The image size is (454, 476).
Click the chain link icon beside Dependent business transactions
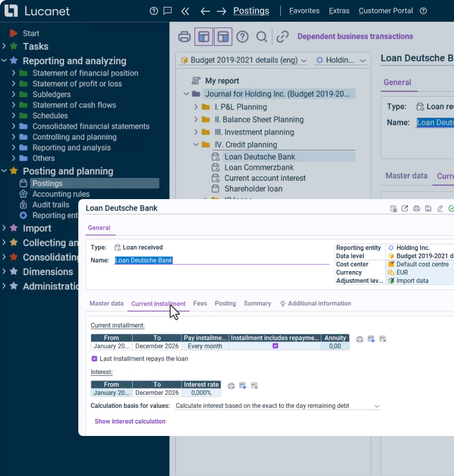282,37
